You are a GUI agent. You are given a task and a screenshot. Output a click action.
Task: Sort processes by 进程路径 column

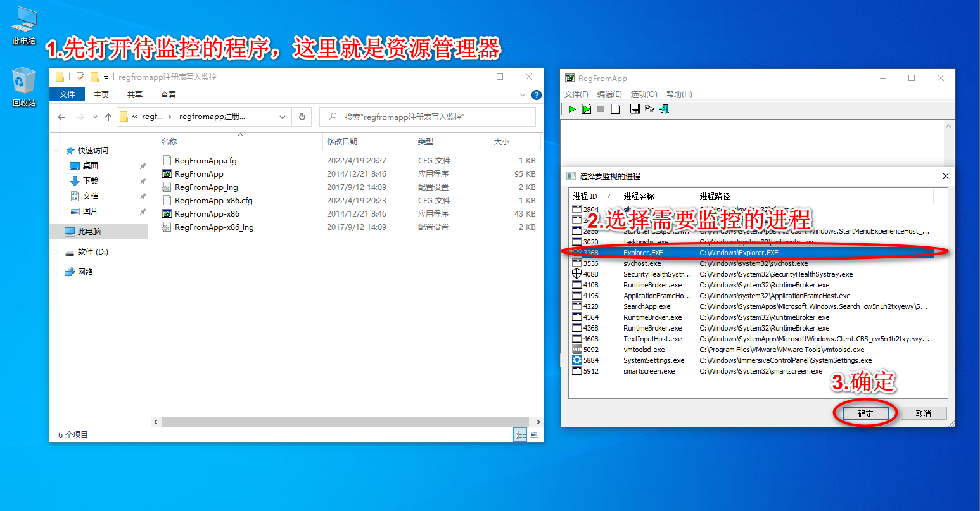pos(814,196)
